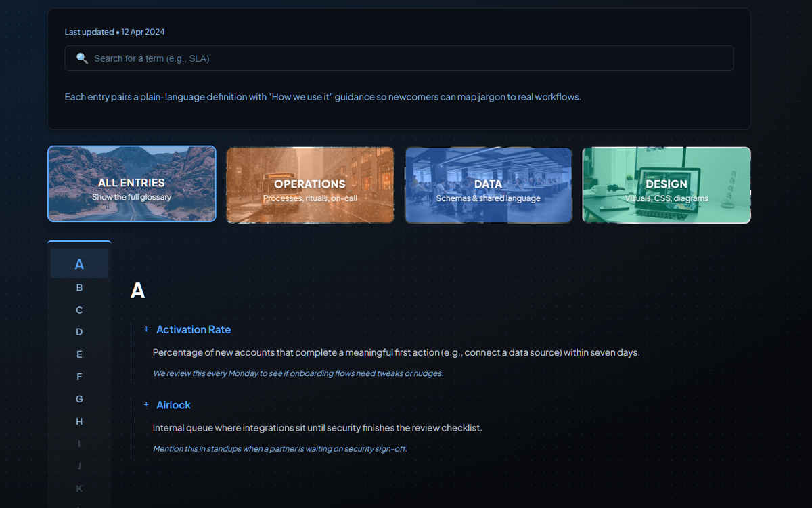Open the ALL ENTRIES category card
Image resolution: width=812 pixels, height=508 pixels.
(131, 184)
